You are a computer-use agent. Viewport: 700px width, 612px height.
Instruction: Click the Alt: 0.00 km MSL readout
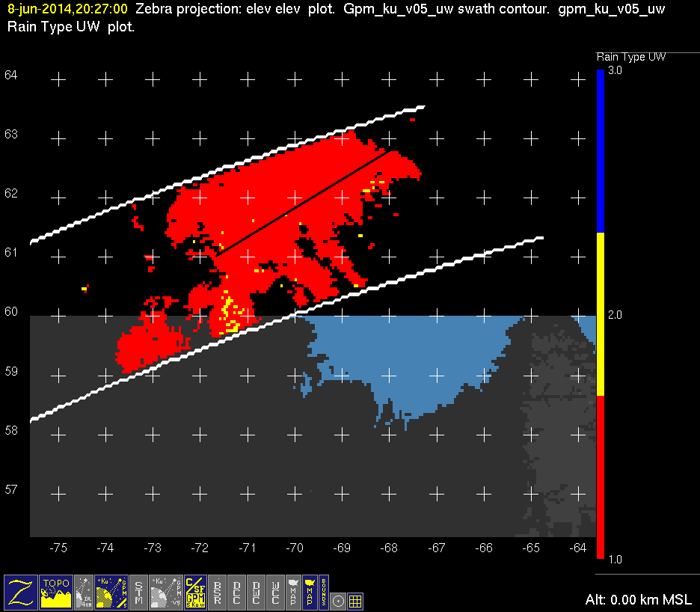tap(639, 599)
